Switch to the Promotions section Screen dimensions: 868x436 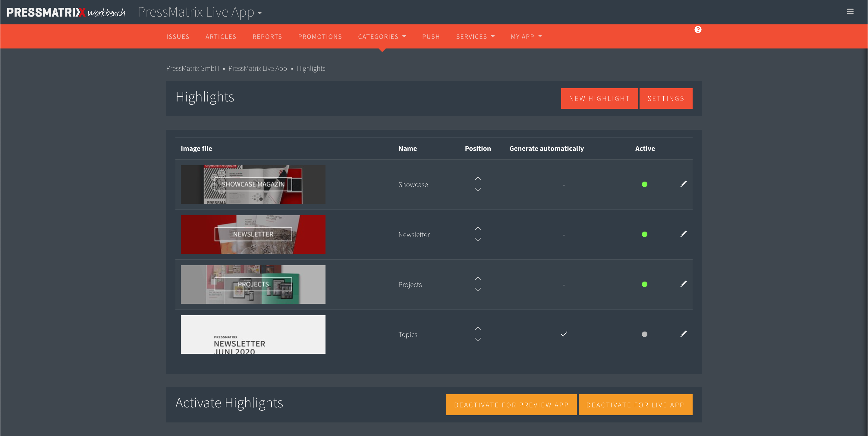pyautogui.click(x=320, y=36)
